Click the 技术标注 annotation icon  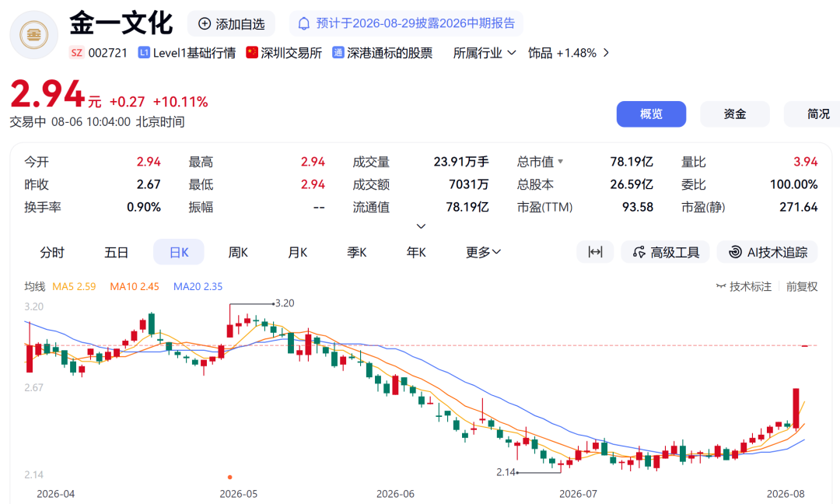pos(721,286)
